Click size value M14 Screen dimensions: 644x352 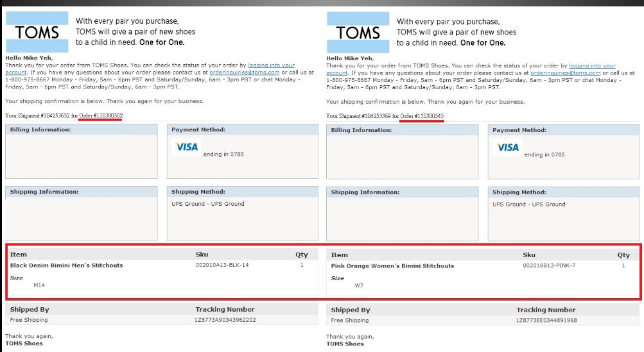click(x=39, y=285)
